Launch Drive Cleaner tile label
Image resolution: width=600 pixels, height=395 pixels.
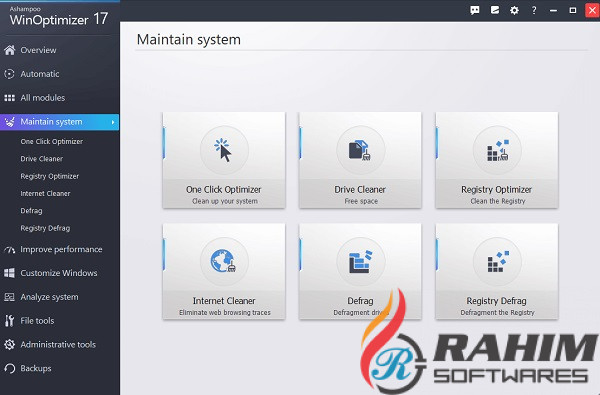click(x=360, y=189)
